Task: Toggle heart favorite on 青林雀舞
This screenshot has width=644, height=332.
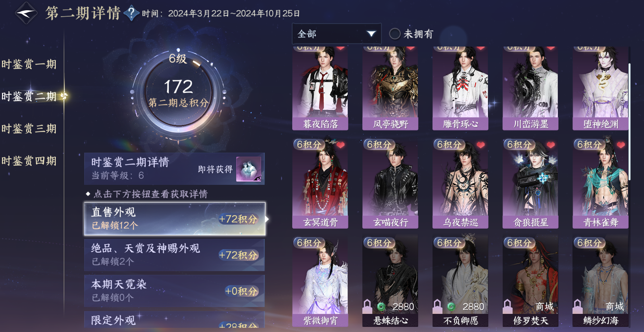Action: [621, 145]
